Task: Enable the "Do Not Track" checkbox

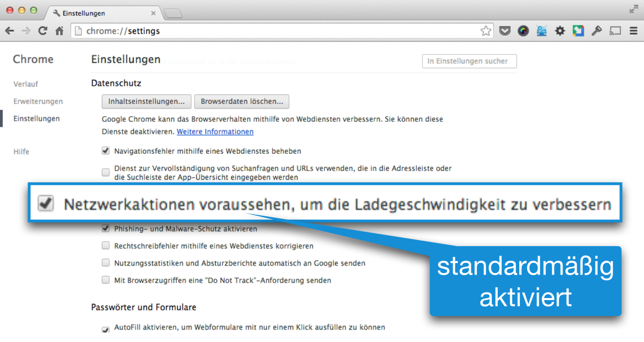Action: point(105,280)
